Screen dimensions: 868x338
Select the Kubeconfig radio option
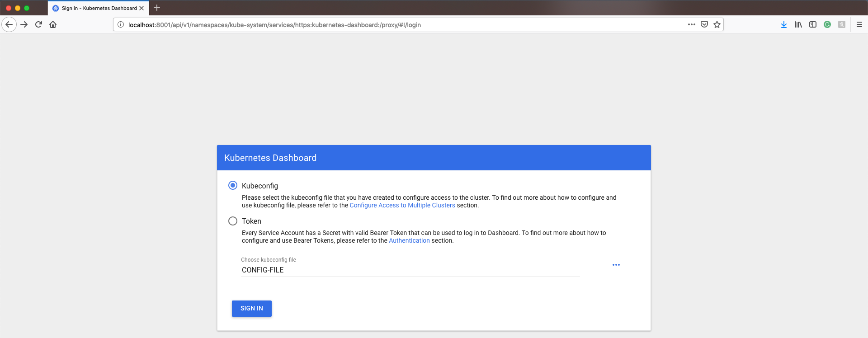click(233, 185)
